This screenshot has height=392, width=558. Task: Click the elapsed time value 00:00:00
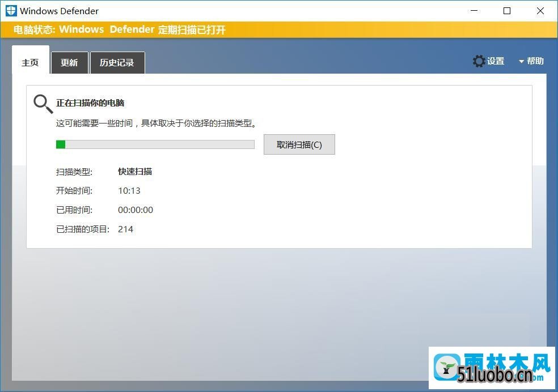136,210
